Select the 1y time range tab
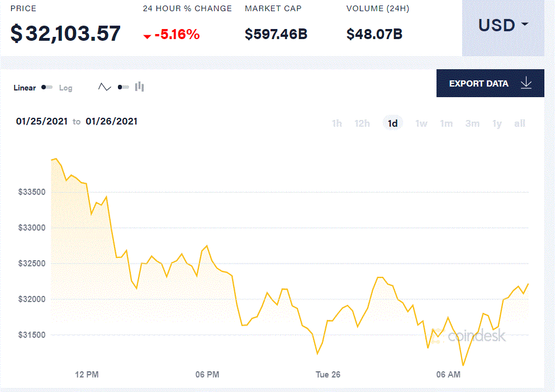 pos(497,123)
